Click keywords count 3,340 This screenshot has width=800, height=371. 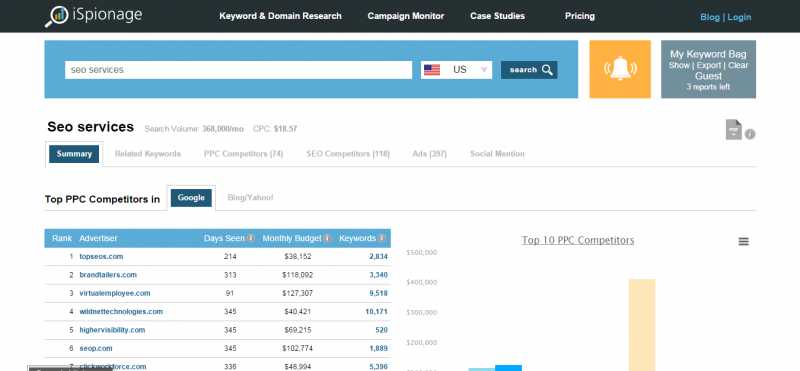[379, 275]
